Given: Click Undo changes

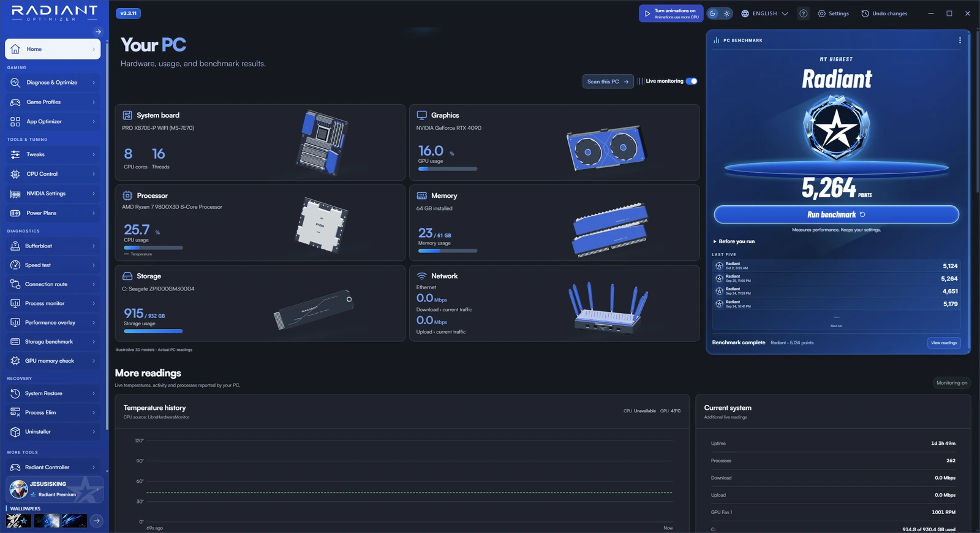Looking at the screenshot, I should click(x=884, y=13).
